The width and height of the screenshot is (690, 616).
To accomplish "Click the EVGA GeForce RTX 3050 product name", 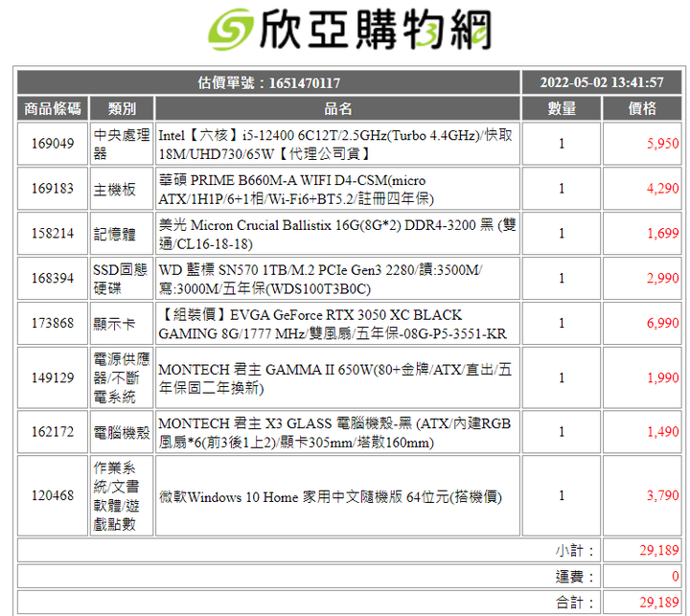I will pyautogui.click(x=333, y=324).
